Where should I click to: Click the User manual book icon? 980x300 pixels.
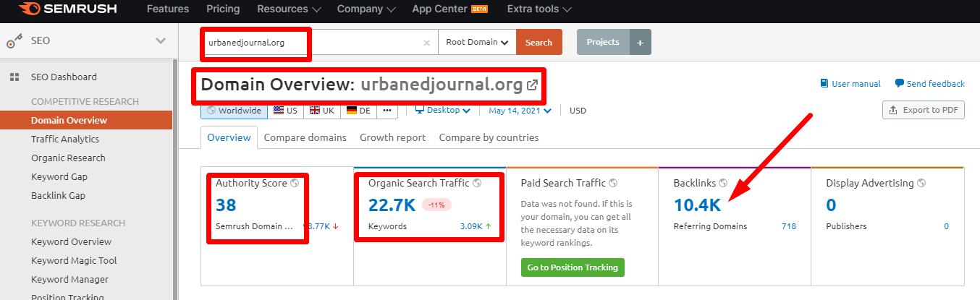[x=824, y=84]
